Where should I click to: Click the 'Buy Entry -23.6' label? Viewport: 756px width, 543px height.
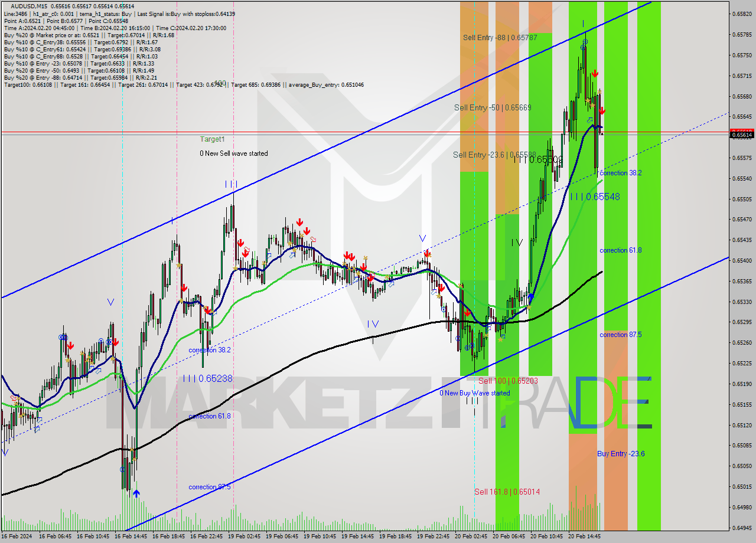[x=621, y=453]
